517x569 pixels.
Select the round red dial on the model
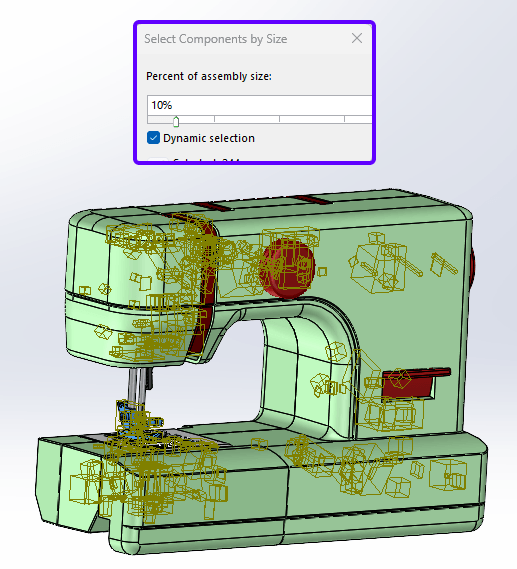click(287, 268)
